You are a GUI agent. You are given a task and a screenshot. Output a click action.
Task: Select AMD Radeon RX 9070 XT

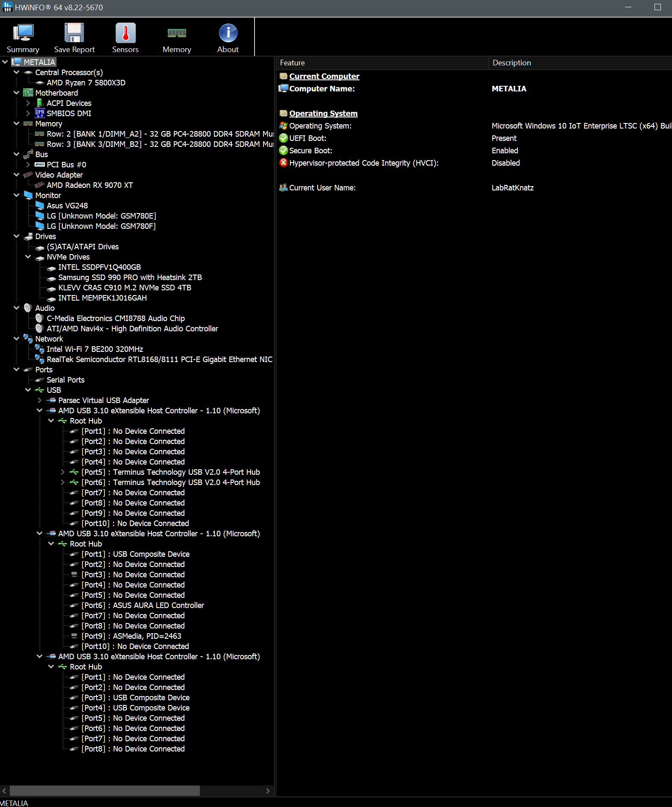point(90,185)
